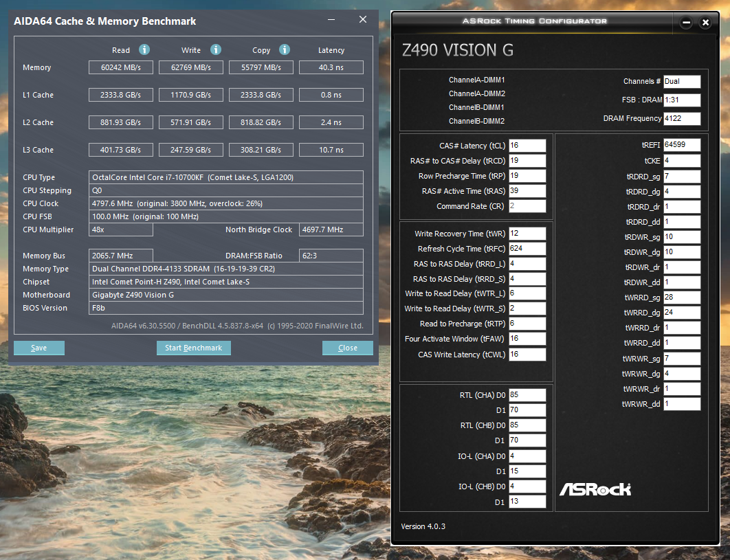Select L3 Cache copy 308.21 GB/s
Screen dimensions: 730x560
pyautogui.click(x=261, y=150)
